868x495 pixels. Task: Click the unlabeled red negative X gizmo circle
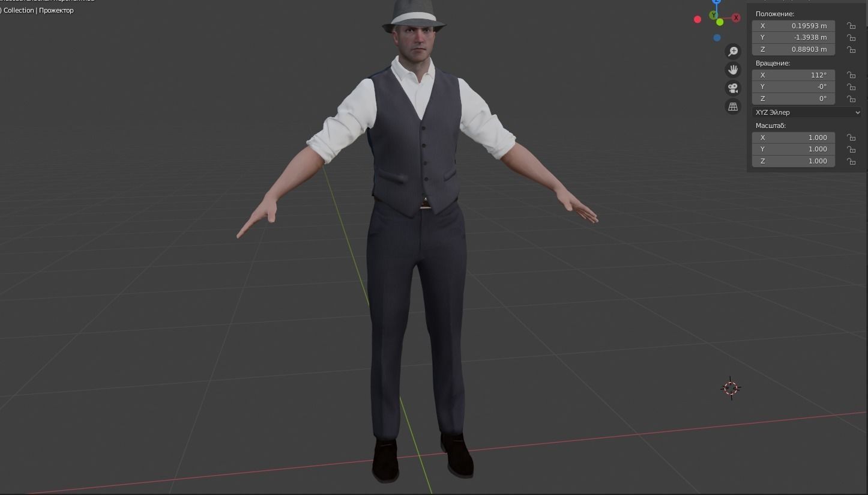pos(698,19)
